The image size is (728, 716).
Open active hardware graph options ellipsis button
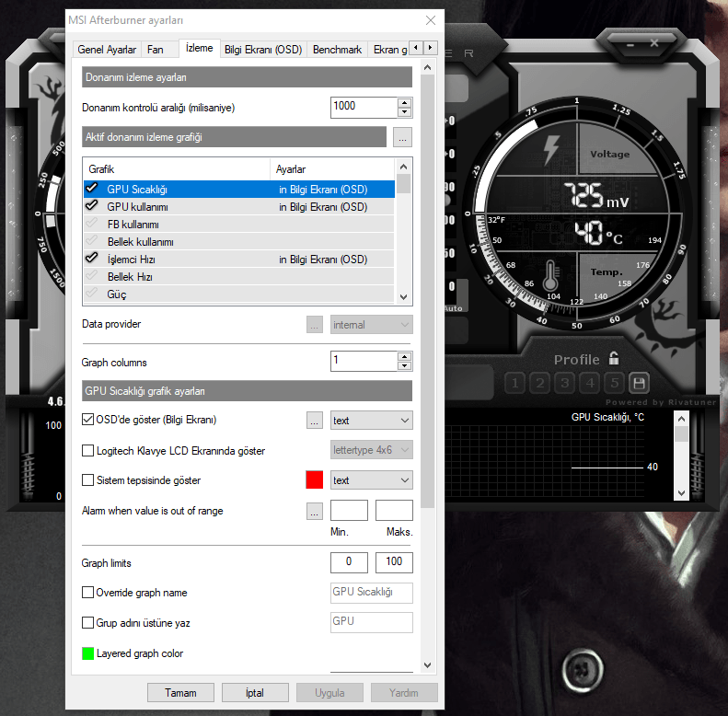[402, 137]
